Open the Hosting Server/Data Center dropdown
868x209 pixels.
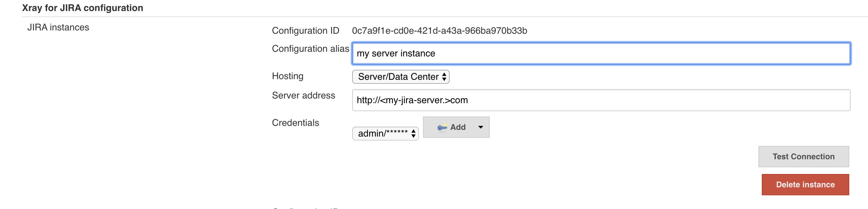tap(400, 77)
